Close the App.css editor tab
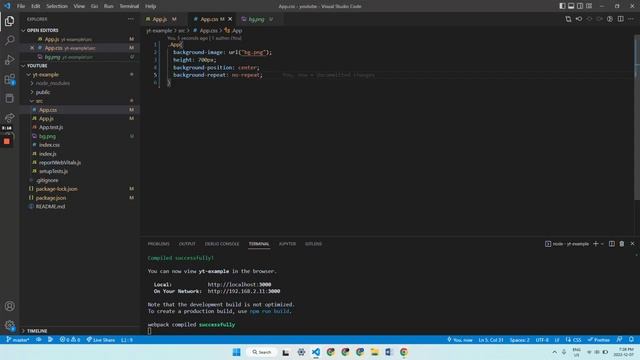Image resolution: width=640 pixels, height=360 pixels. (x=230, y=19)
